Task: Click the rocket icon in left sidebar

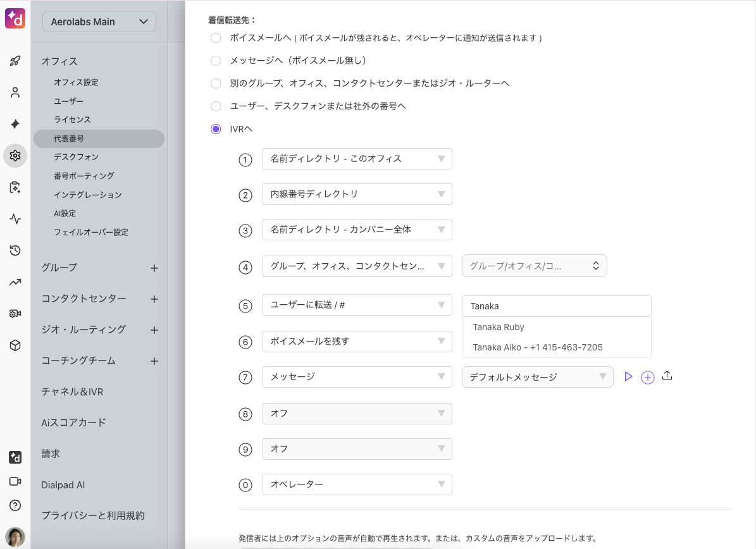Action: (x=15, y=61)
